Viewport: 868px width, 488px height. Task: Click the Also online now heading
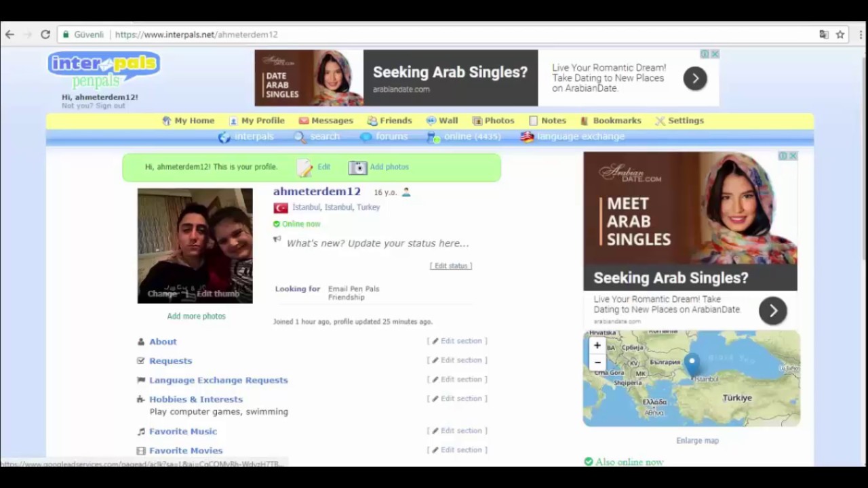coord(629,462)
